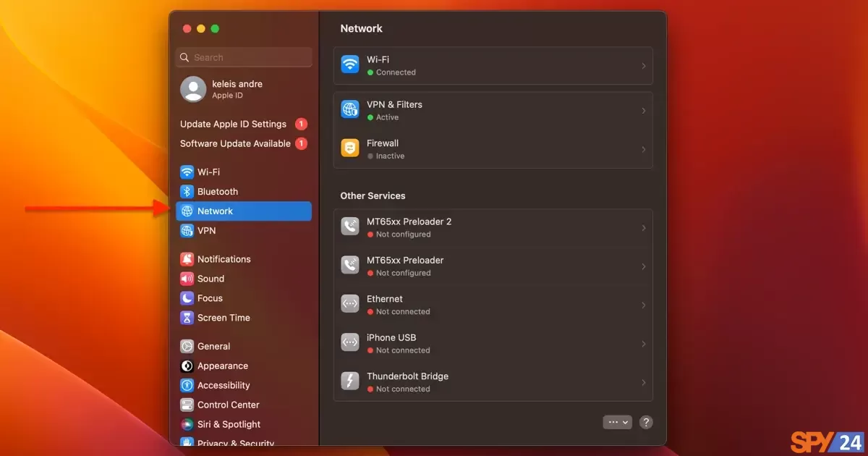The height and width of the screenshot is (456, 868).
Task: Click the MT65xx Preloader 2 phone icon
Action: [350, 227]
